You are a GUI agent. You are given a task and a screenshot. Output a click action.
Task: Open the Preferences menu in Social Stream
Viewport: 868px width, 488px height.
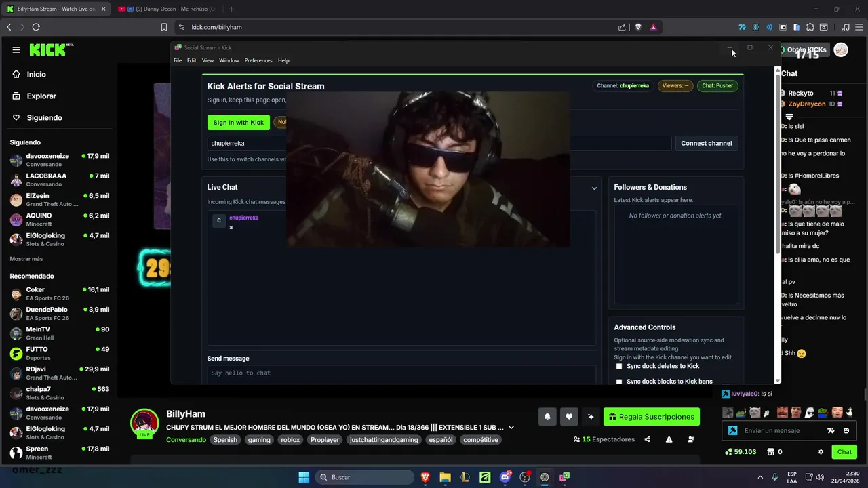click(258, 60)
